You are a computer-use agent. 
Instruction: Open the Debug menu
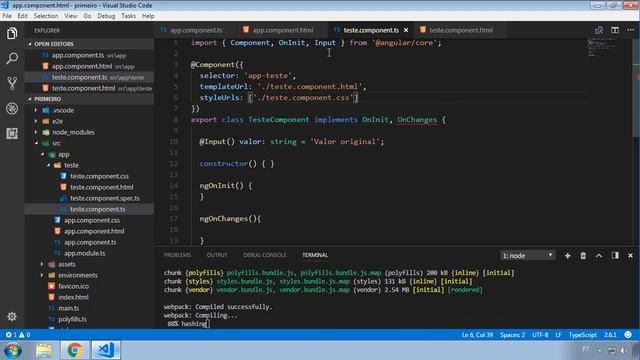106,16
